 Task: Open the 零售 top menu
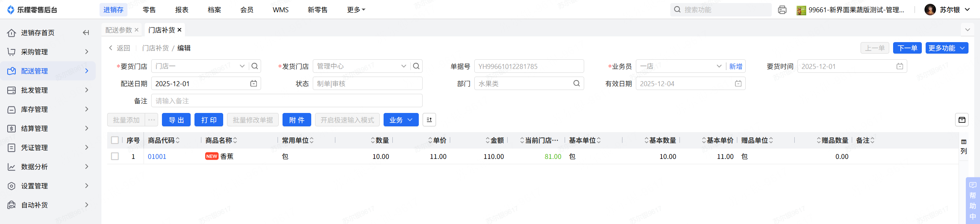coord(149,10)
